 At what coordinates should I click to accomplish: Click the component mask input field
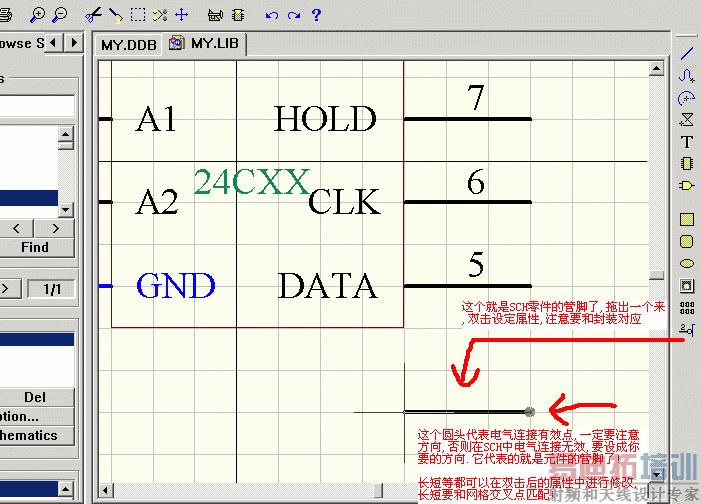point(37,106)
